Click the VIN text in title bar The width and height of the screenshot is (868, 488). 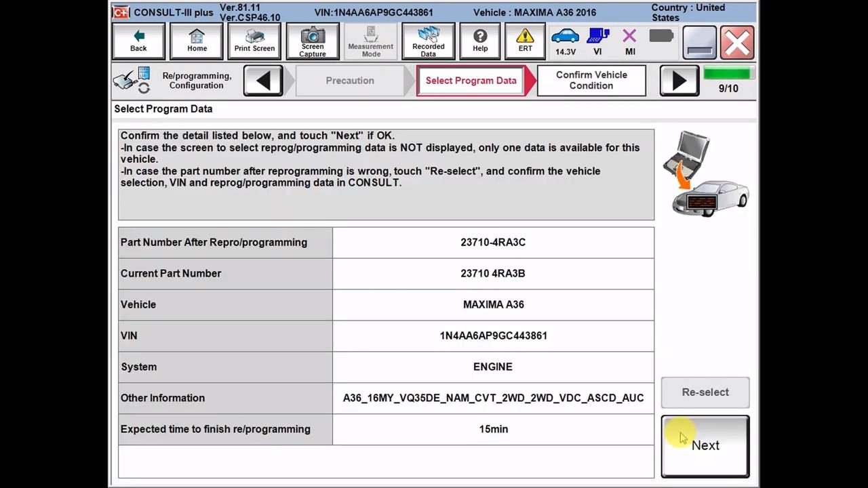374,12
